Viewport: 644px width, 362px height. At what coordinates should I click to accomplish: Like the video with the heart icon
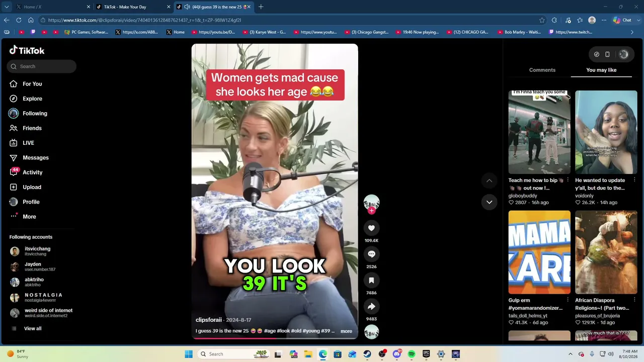click(371, 228)
